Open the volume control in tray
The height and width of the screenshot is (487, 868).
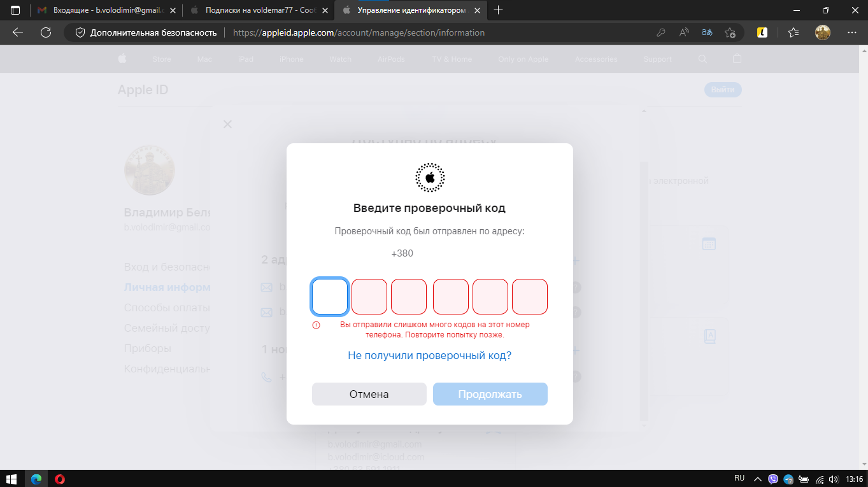834,479
